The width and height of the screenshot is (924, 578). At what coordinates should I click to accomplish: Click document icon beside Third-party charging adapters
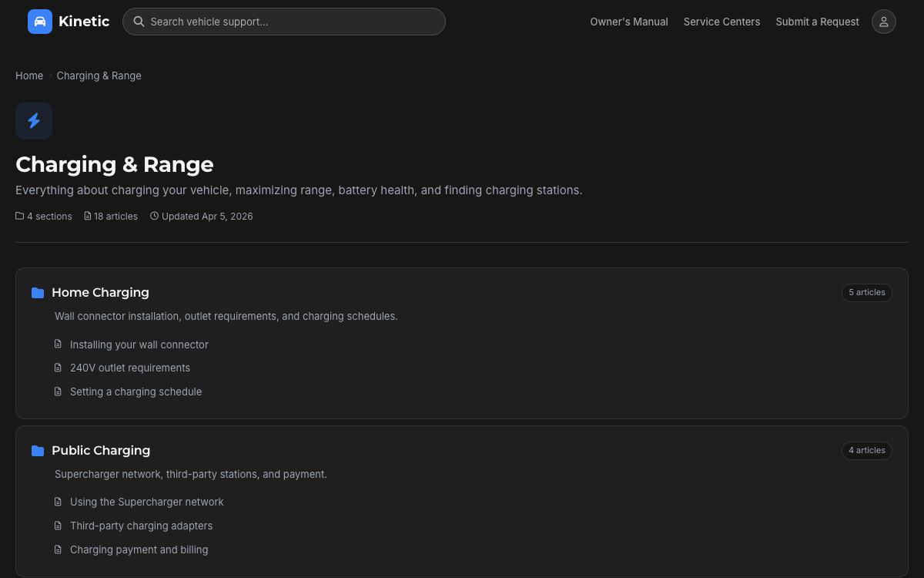[58, 526]
